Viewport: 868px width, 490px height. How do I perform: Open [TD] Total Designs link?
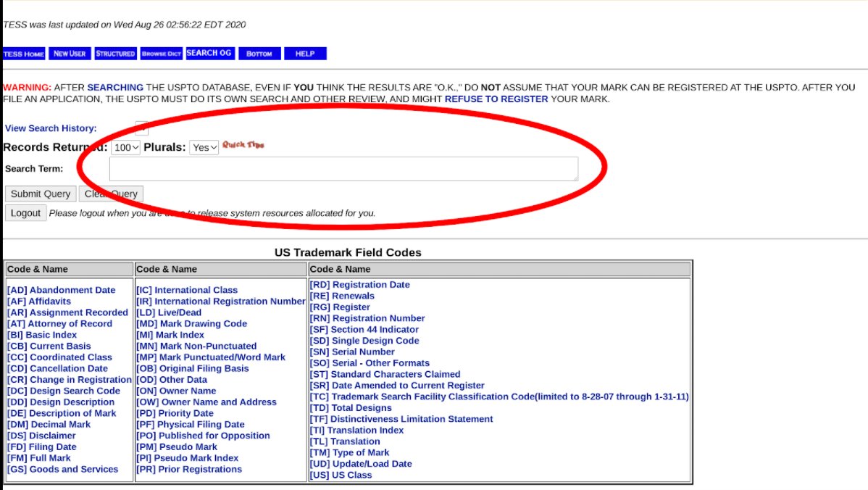351,408
